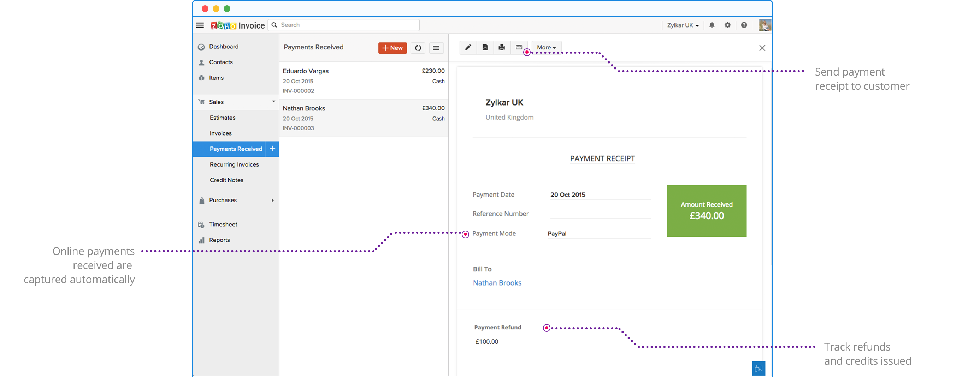Open settings gear icon
980x377 pixels.
pos(727,25)
